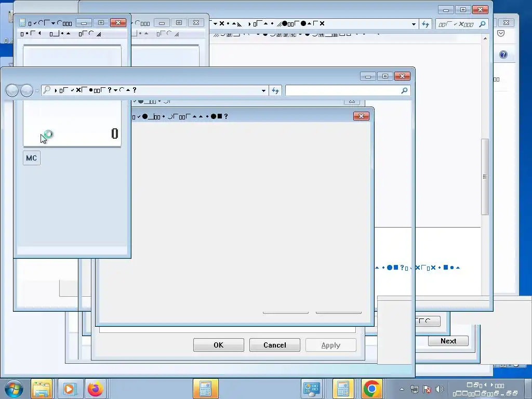Click the Next button in the wizard
The width and height of the screenshot is (532, 399).
click(448, 341)
